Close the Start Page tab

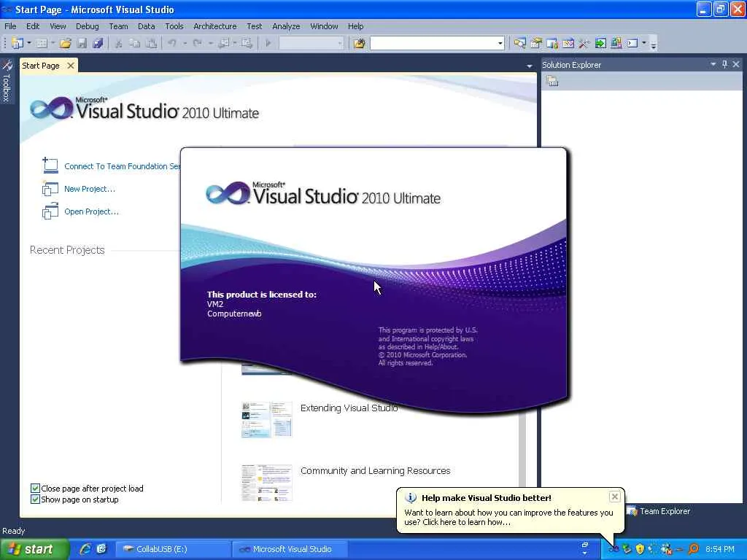point(71,65)
